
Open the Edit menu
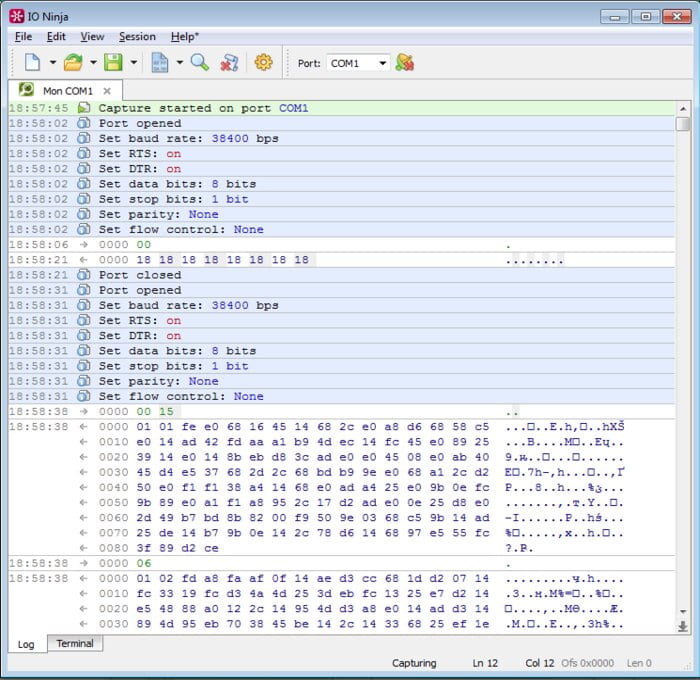click(x=56, y=37)
